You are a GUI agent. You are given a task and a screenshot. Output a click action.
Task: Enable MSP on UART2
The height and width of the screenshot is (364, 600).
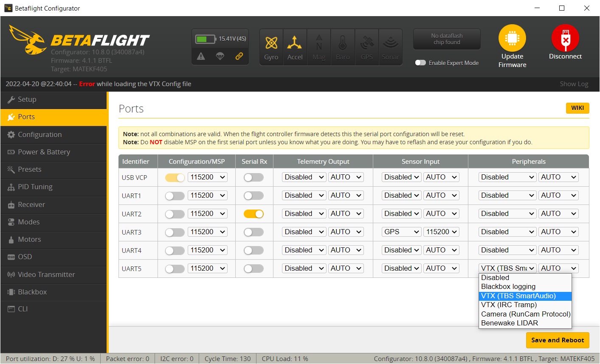tap(175, 214)
